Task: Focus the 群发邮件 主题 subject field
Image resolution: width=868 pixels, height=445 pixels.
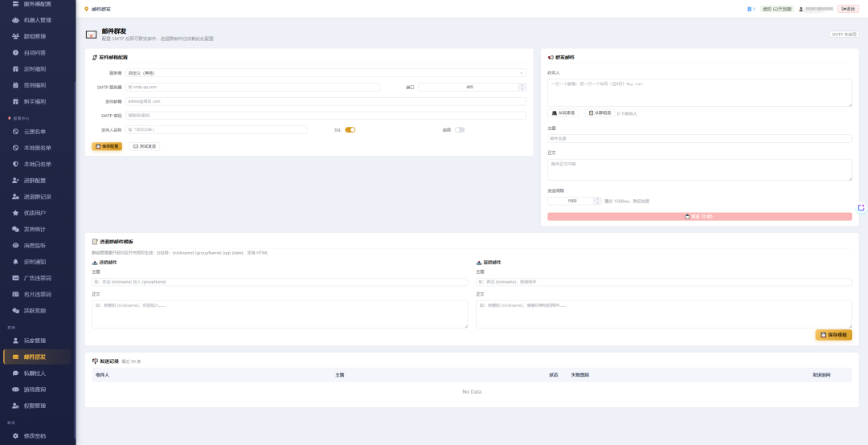Action: click(x=700, y=138)
